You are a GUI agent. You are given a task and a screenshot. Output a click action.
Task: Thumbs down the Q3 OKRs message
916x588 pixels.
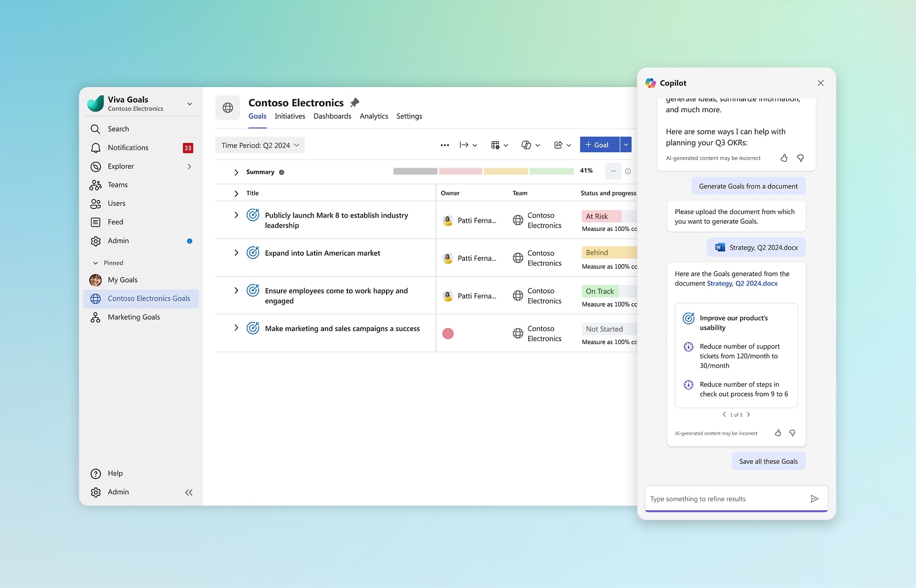coord(800,158)
